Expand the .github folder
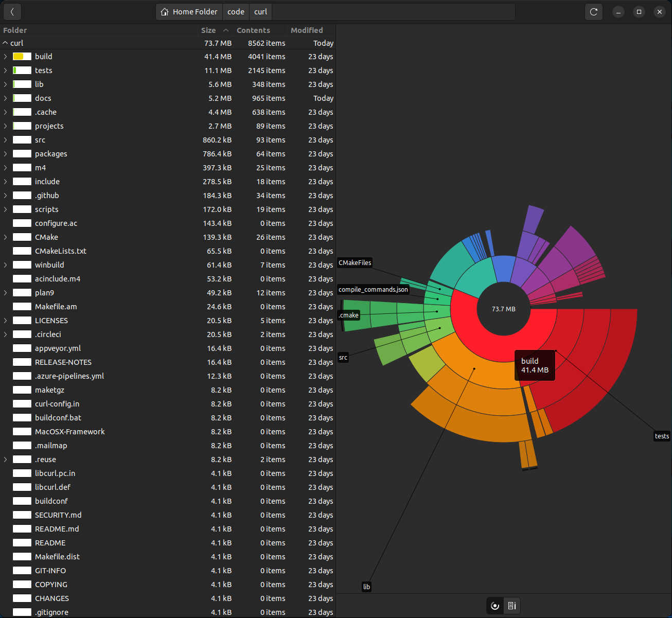 pos(5,196)
